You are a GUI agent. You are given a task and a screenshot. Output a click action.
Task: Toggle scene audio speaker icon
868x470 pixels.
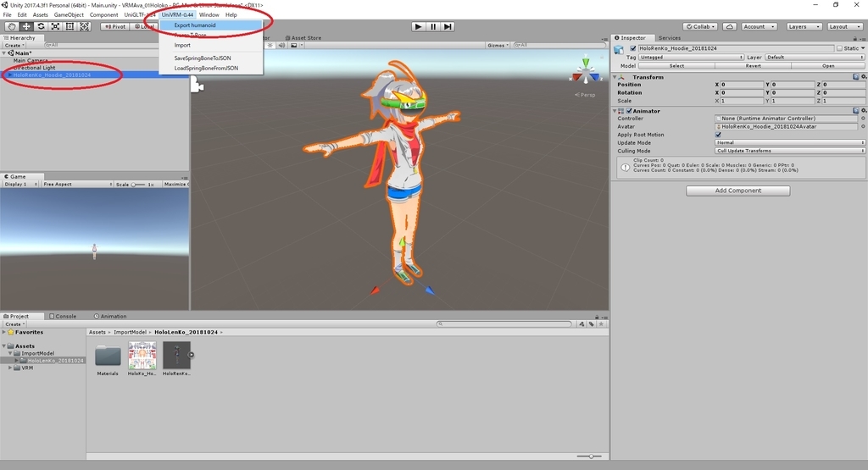point(281,46)
